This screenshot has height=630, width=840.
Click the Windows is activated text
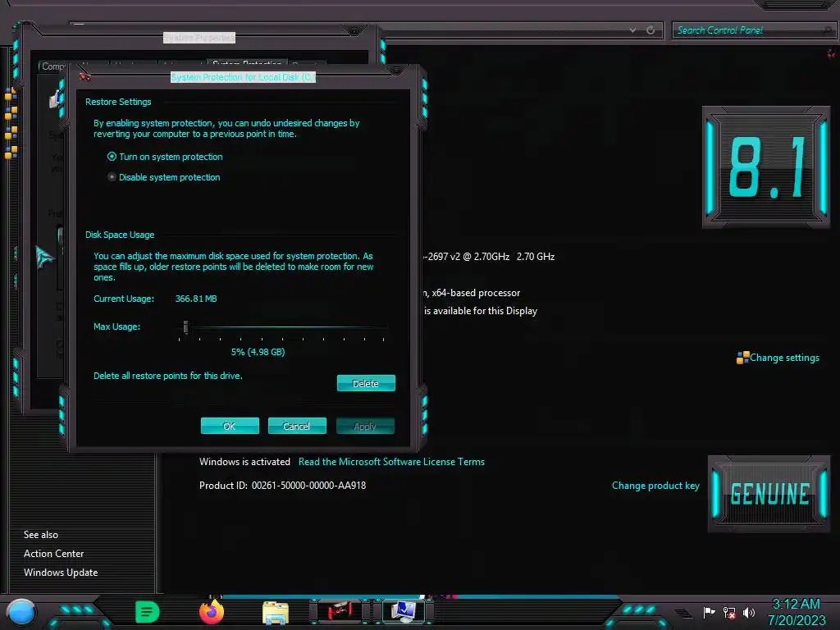click(x=244, y=462)
